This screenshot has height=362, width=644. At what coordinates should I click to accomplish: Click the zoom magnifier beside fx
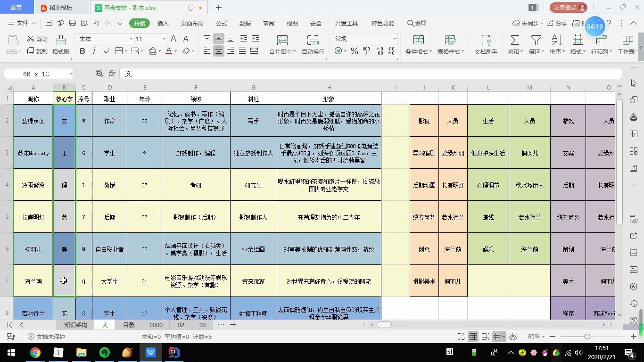click(99, 74)
